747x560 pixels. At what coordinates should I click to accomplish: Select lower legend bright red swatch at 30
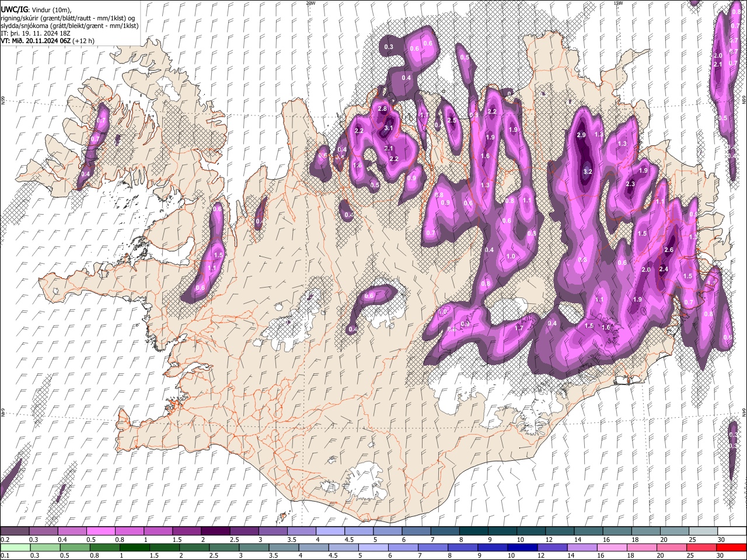click(731, 548)
